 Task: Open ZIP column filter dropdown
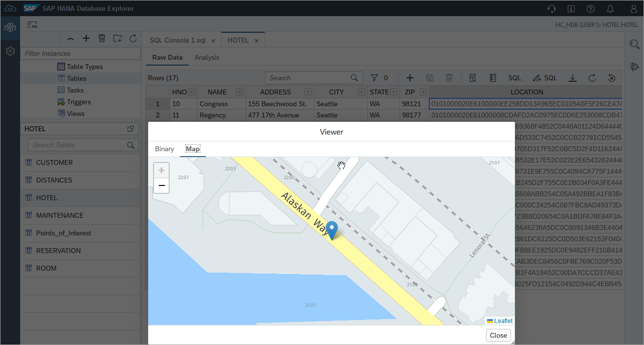[423, 92]
